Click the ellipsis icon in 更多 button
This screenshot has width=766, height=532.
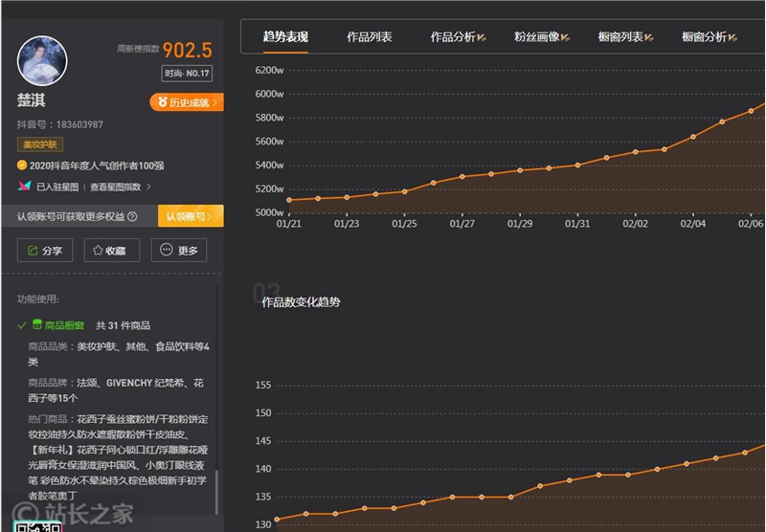[x=166, y=250]
